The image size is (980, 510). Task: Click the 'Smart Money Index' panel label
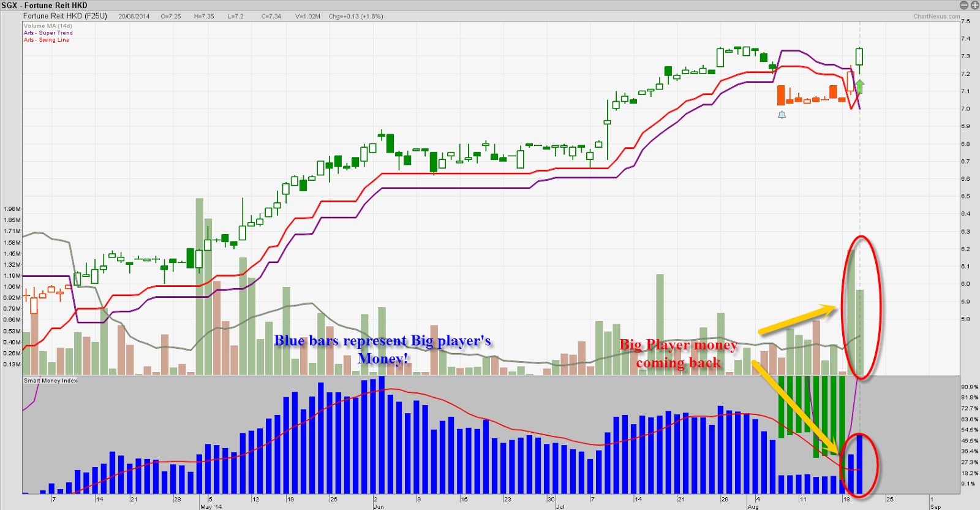(x=51, y=381)
